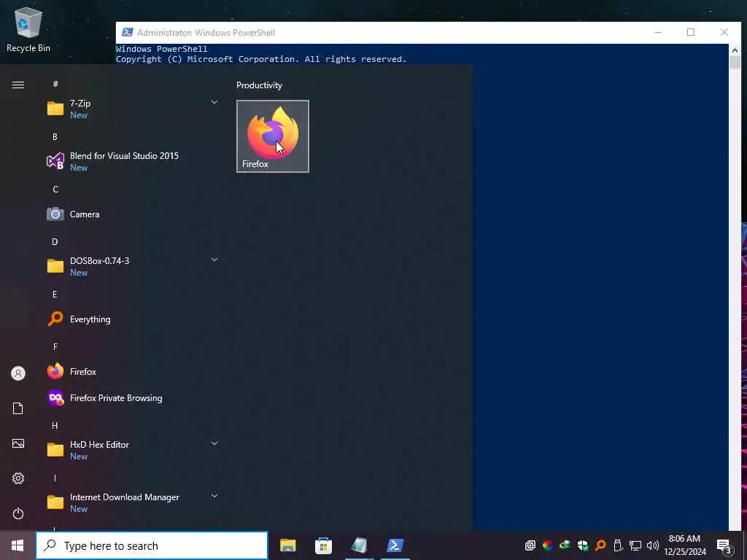Minimize the PowerShell window
The height and width of the screenshot is (560, 747).
[x=658, y=32]
